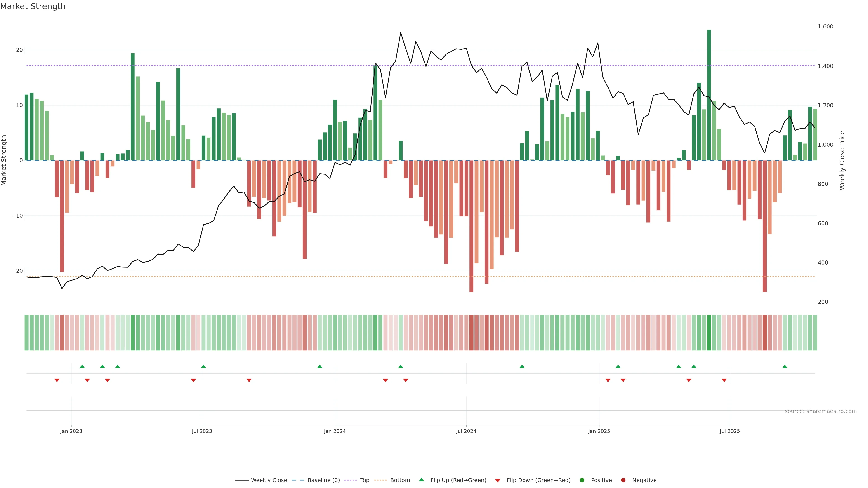Click the red flip-down marker just before Jul 2025

tap(724, 380)
